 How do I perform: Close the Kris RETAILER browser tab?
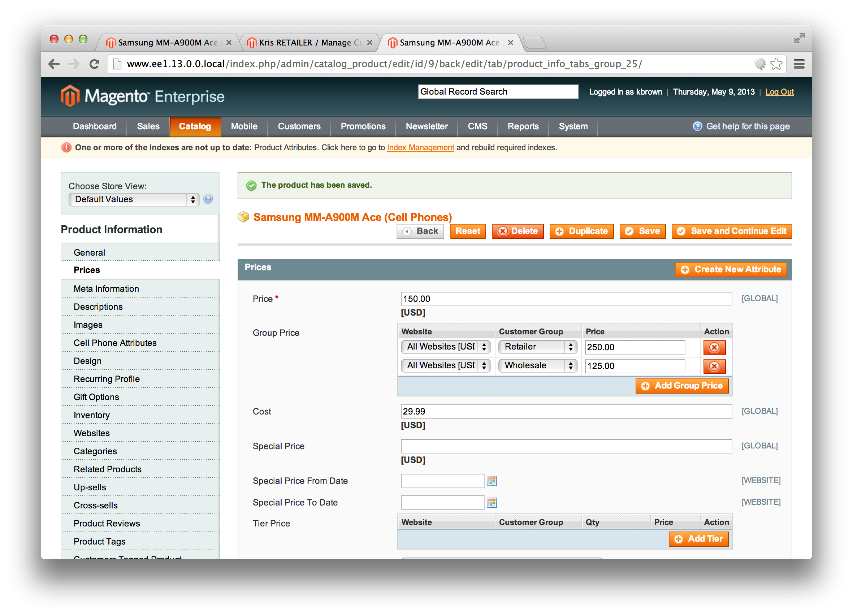coord(370,43)
